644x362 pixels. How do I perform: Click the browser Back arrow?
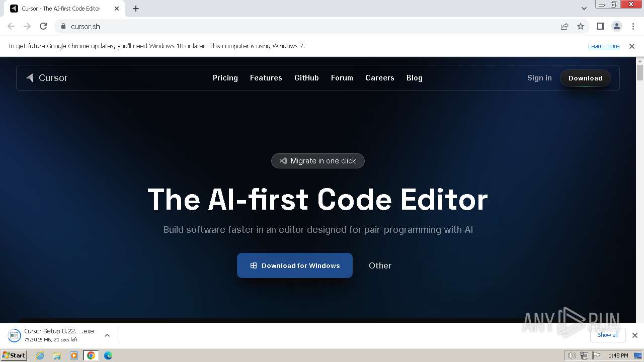11,26
